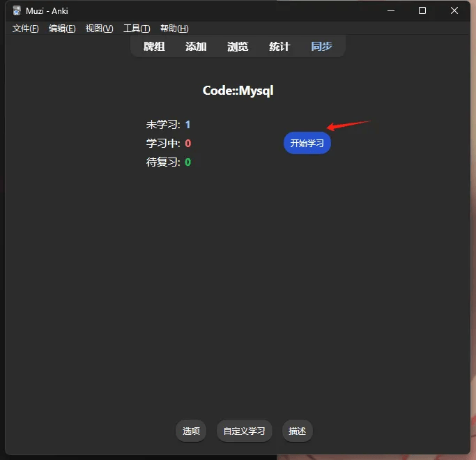Open 自定义学习 custom study
Image resolution: width=476 pixels, height=460 pixels.
[245, 431]
